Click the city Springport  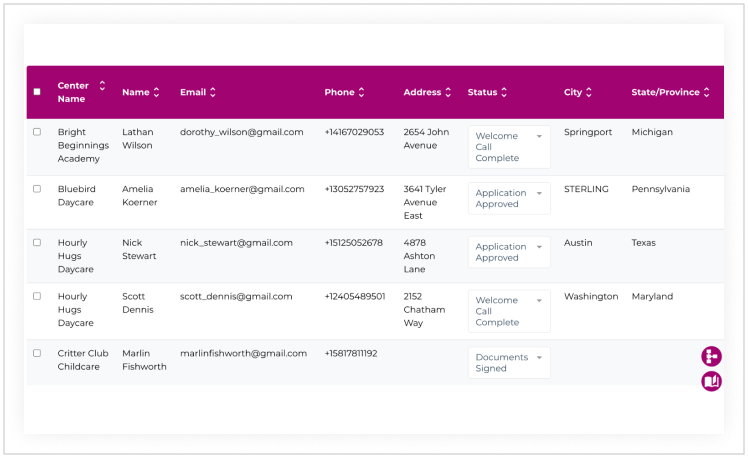pyautogui.click(x=588, y=132)
